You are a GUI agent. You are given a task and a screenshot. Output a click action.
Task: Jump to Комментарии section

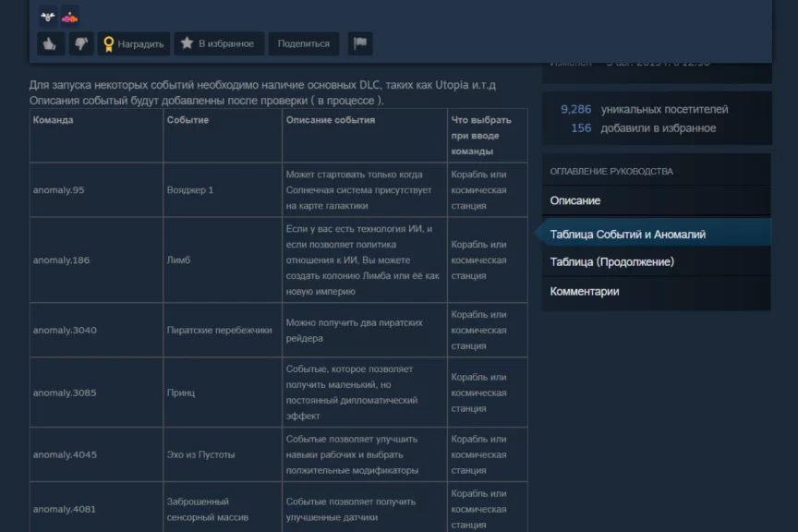pos(585,292)
